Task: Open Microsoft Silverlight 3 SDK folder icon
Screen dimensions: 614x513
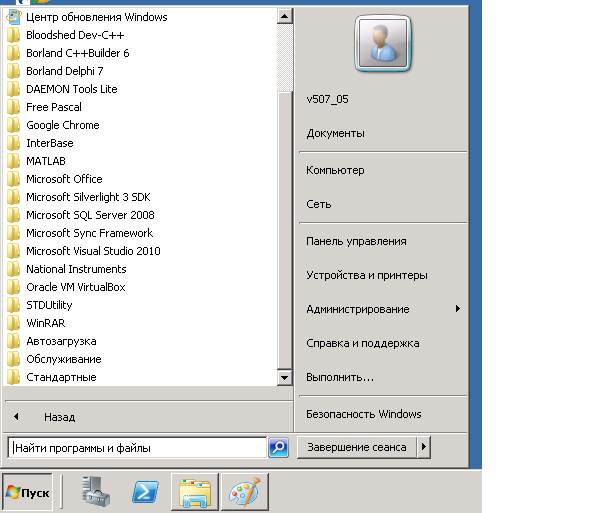Action: tap(14, 197)
